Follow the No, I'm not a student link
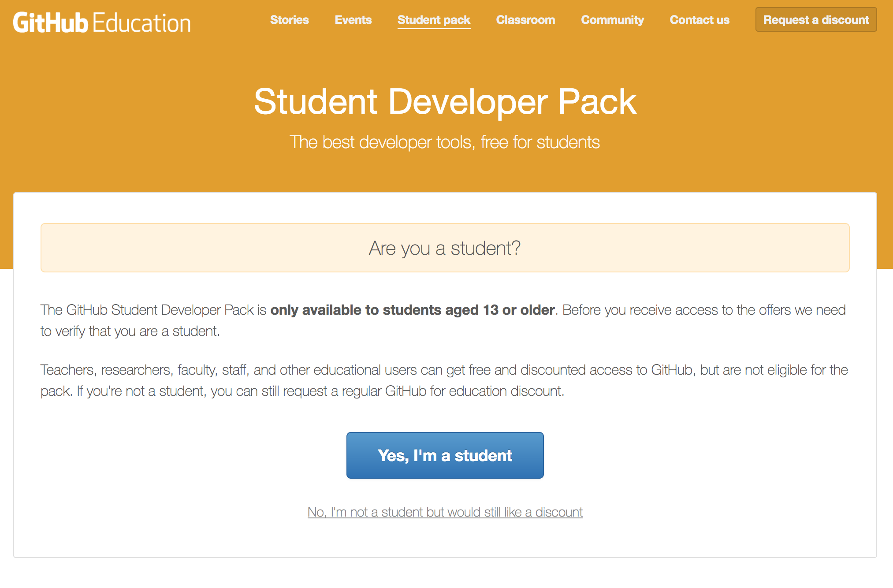This screenshot has height=588, width=893. pos(445,512)
